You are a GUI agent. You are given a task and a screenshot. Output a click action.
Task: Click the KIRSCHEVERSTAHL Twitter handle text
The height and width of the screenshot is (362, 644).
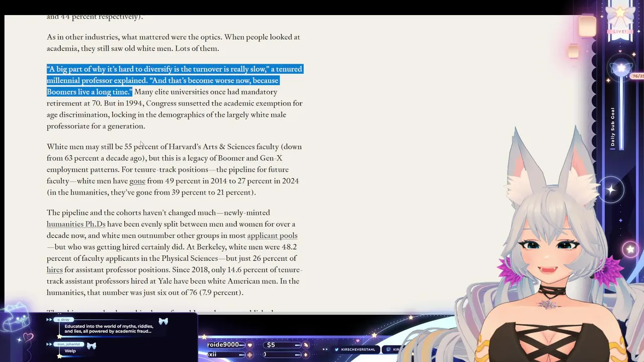(x=358, y=349)
